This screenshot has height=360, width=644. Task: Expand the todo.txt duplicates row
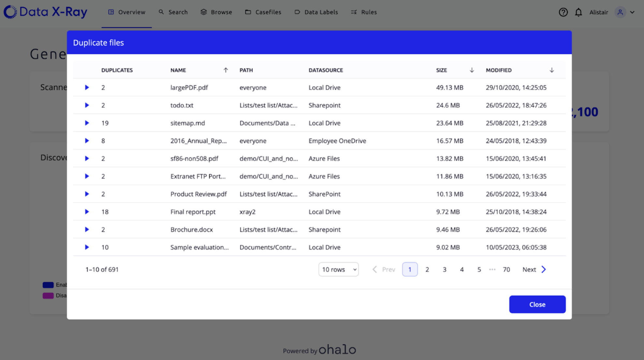point(87,105)
